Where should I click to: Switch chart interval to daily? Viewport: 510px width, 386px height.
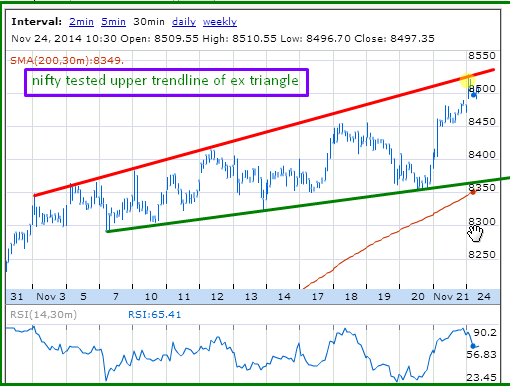pyautogui.click(x=184, y=22)
